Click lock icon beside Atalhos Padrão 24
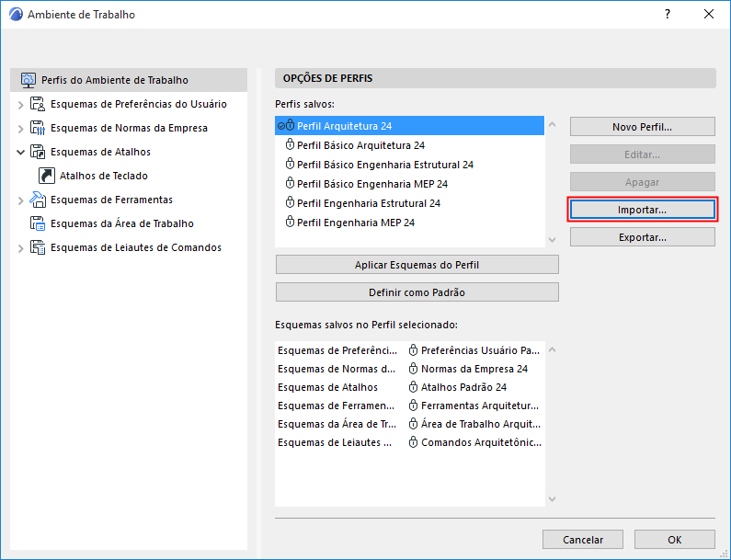Screen dimensions: 731x560 (413, 387)
